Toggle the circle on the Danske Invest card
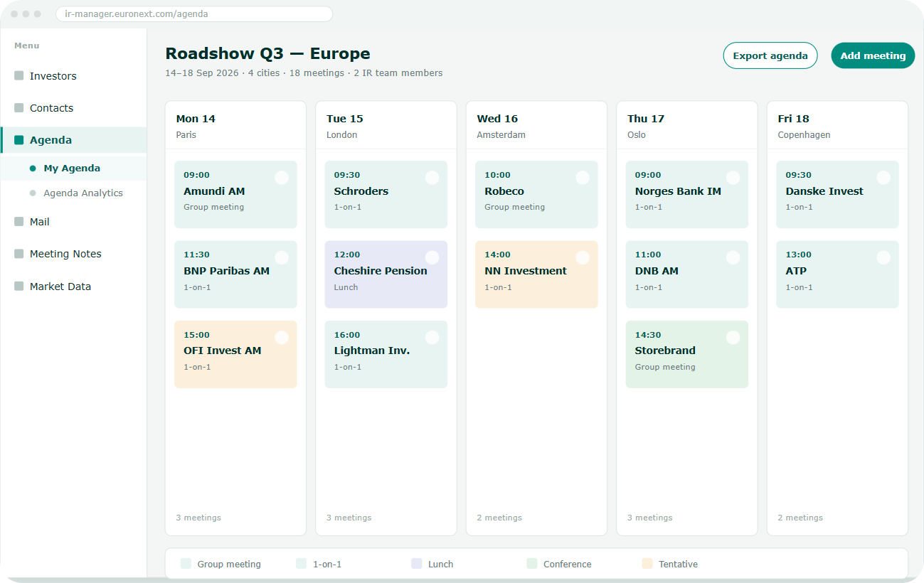 (883, 178)
